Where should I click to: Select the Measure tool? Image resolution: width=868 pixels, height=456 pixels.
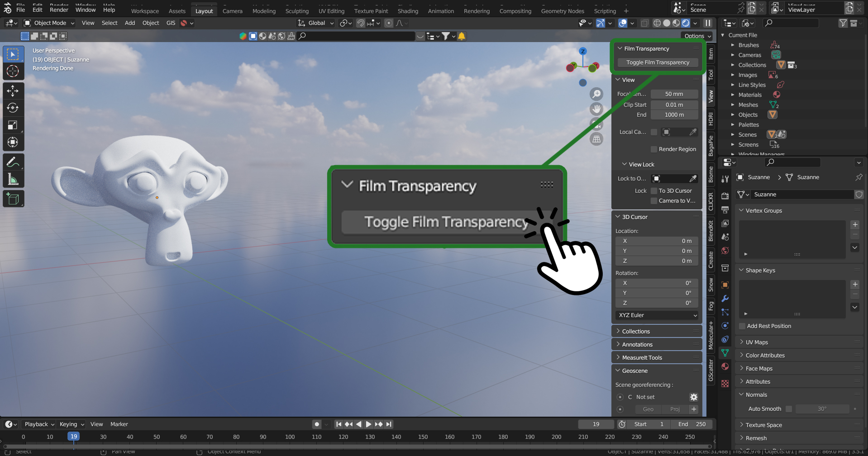point(13,179)
